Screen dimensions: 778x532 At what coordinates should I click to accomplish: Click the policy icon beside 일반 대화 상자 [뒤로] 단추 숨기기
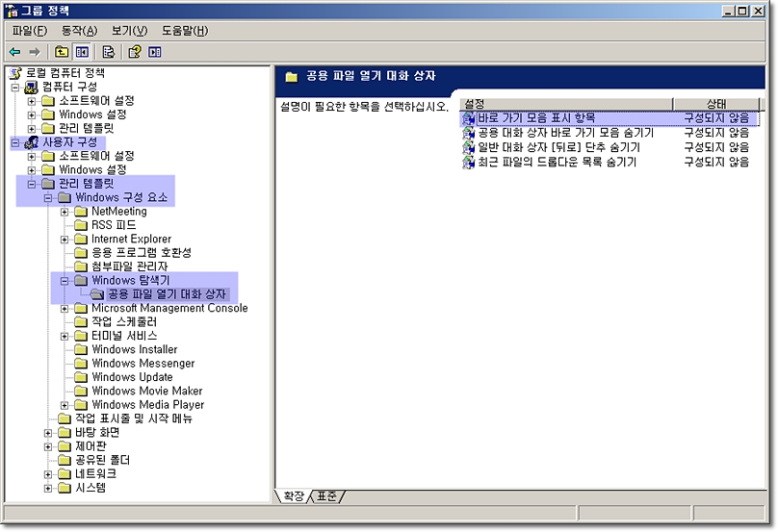pyautogui.click(x=468, y=147)
